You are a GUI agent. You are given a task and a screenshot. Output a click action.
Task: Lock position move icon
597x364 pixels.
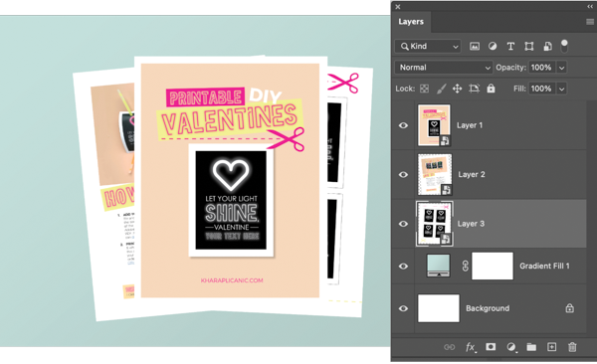point(458,89)
